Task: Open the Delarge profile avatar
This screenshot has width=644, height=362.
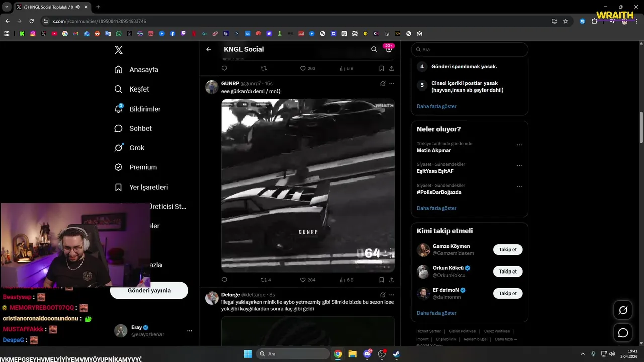Action: 212,298
